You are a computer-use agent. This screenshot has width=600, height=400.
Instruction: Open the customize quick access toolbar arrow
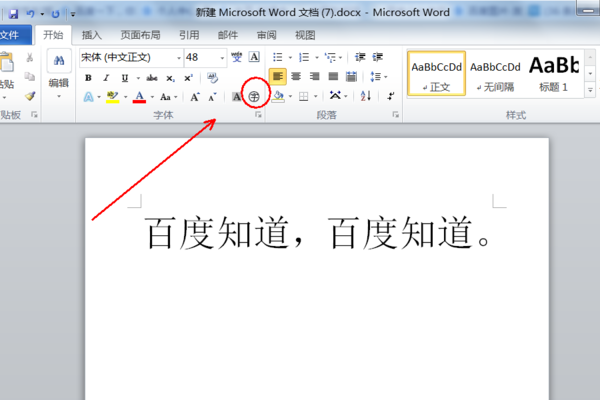pyautogui.click(x=73, y=15)
